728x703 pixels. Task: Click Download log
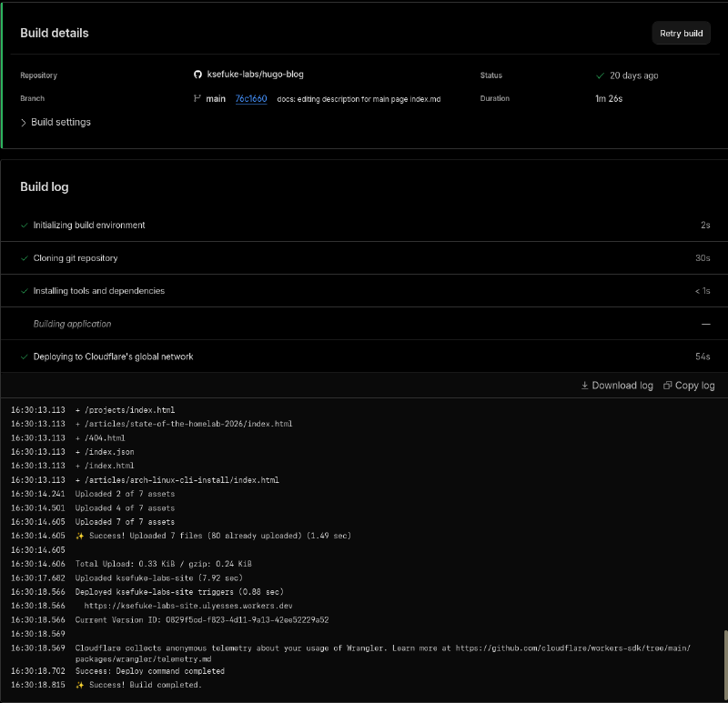click(x=622, y=386)
